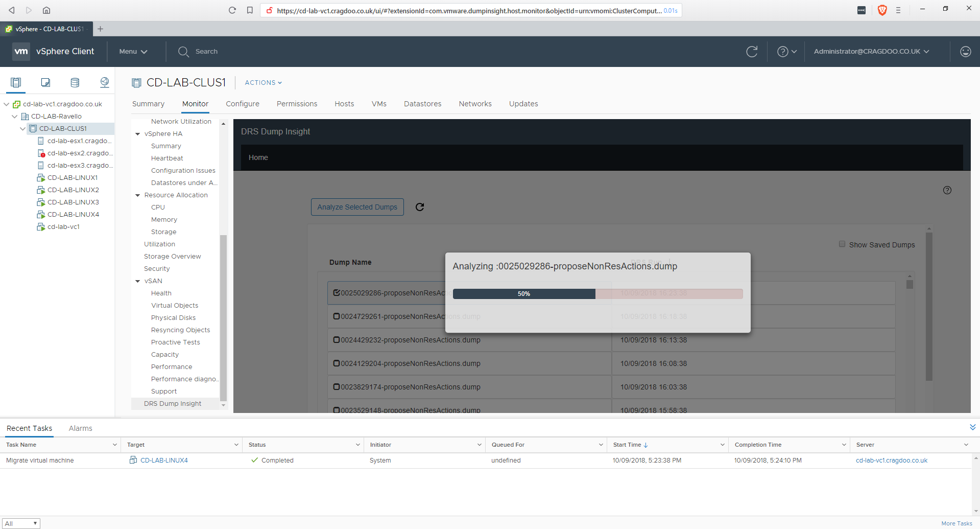This screenshot has width=980, height=529.
Task: Open the help question-mark menu
Action: click(786, 52)
